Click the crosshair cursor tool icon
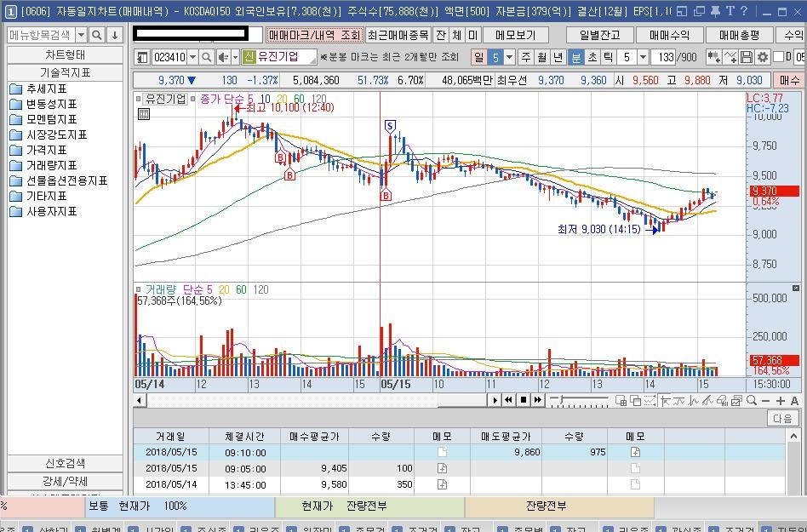Screen dimensions: 807x532 click(x=665, y=400)
